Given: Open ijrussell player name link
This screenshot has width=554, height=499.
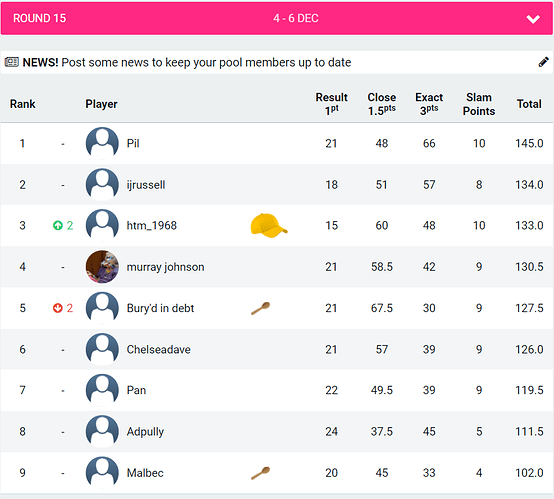Looking at the screenshot, I should [x=146, y=185].
